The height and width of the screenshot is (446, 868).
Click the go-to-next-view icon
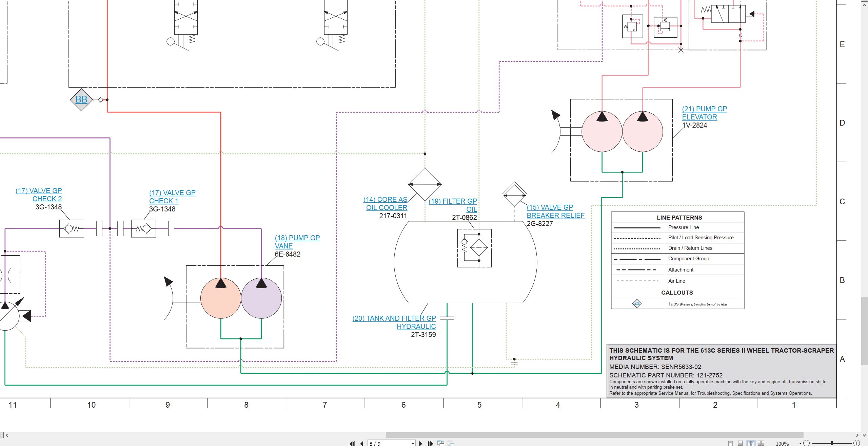click(451, 443)
